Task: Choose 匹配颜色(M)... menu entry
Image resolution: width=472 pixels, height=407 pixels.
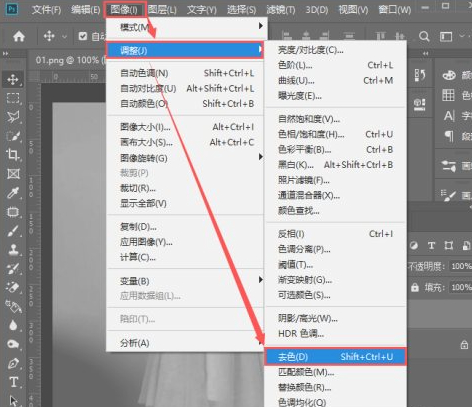Action: 336,372
